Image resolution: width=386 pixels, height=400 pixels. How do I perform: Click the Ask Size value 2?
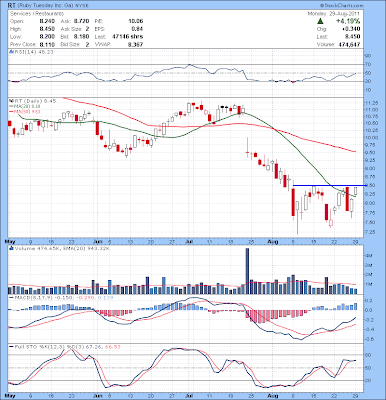[x=87, y=29]
